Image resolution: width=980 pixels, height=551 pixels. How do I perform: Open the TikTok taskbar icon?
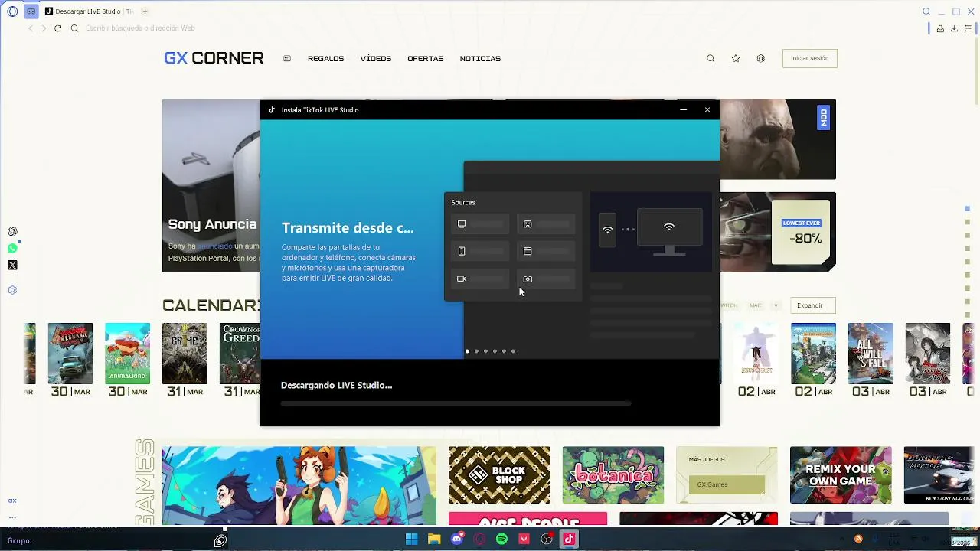pos(569,539)
